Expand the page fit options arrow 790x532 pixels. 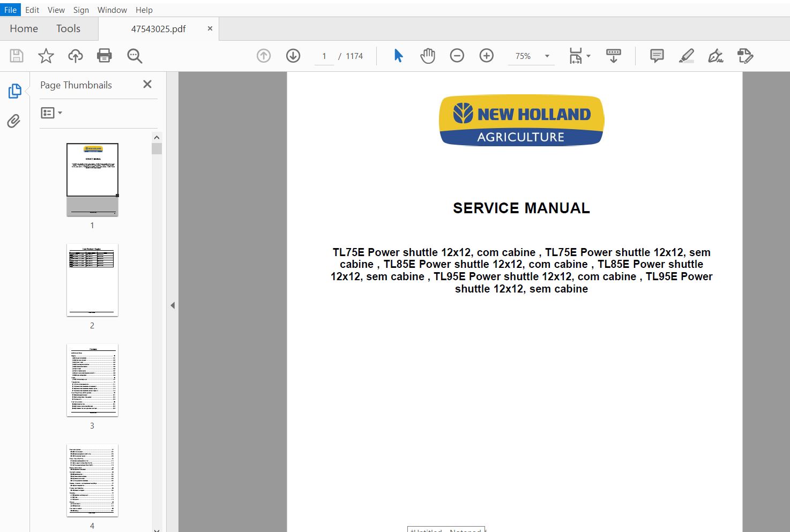588,56
